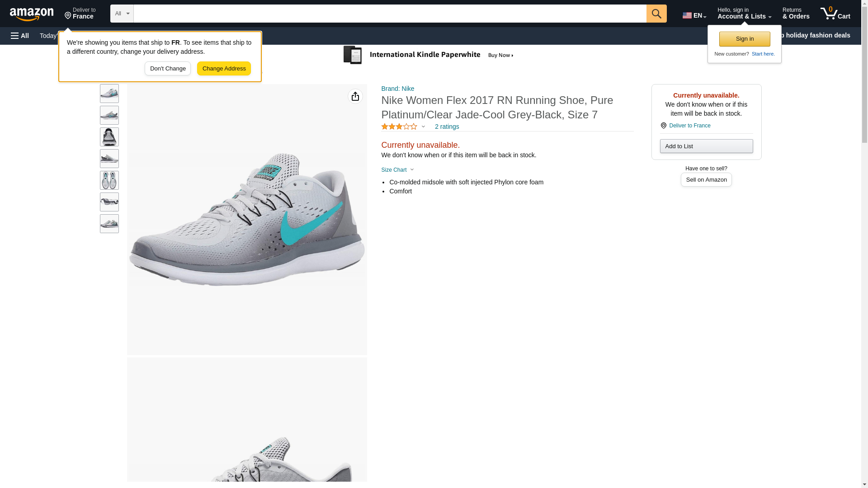Click the search magnifier Go button

pyautogui.click(x=656, y=14)
